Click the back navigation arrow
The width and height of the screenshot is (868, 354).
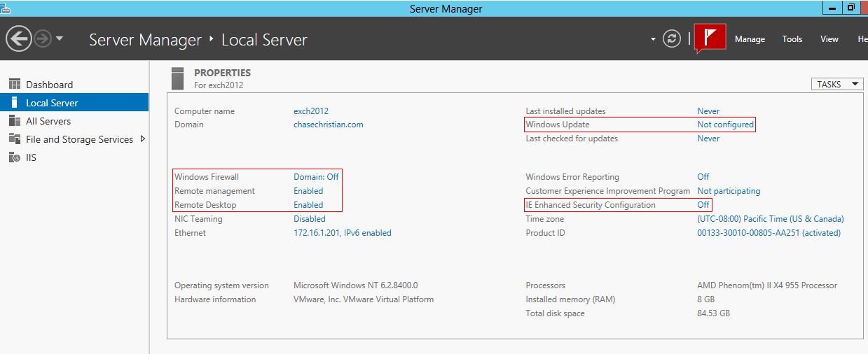(20, 38)
